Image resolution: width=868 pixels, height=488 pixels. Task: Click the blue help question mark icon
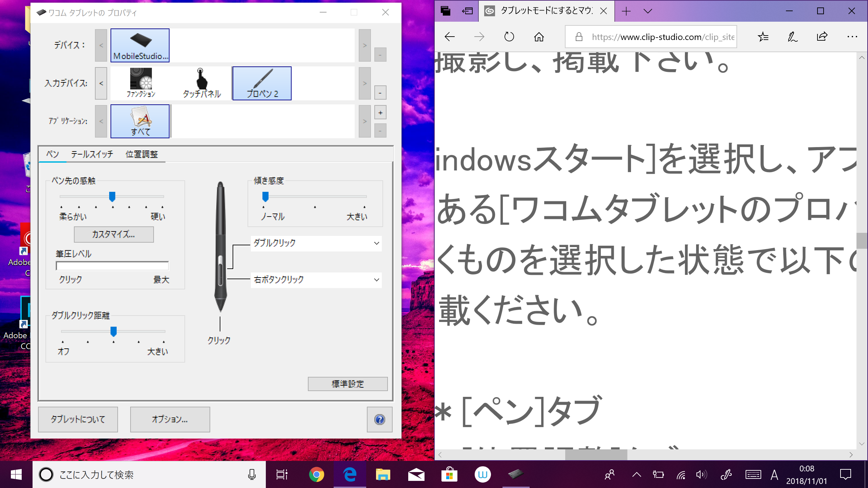(379, 420)
